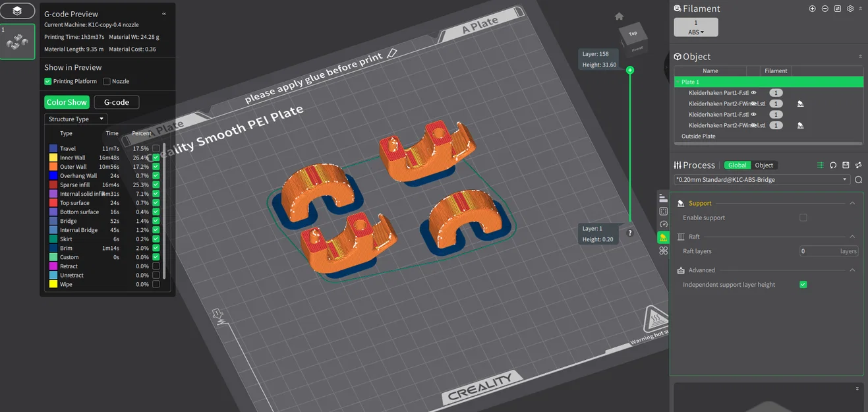Click the legend list scrollbar

(x=164, y=211)
